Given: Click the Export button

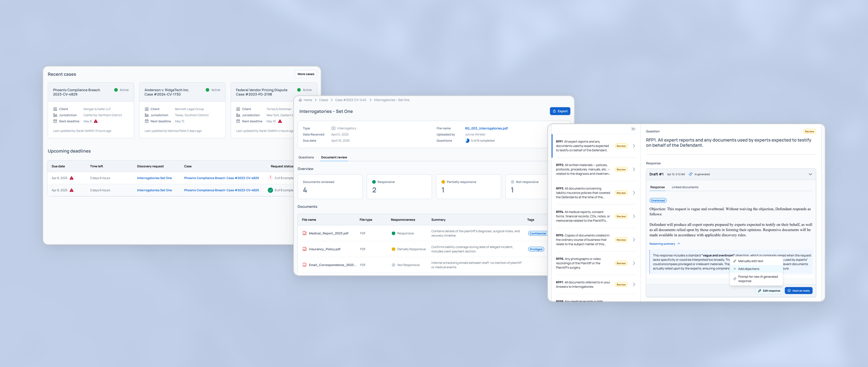Looking at the screenshot, I should (x=560, y=111).
